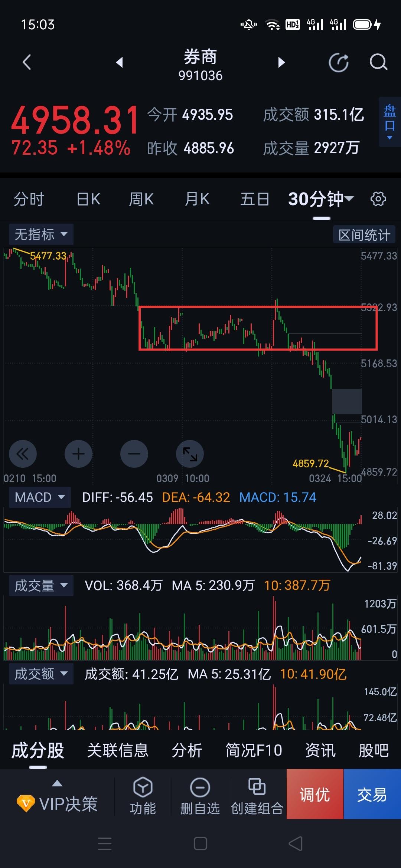Open the 成交量 indicator dropdown

pyautogui.click(x=41, y=585)
